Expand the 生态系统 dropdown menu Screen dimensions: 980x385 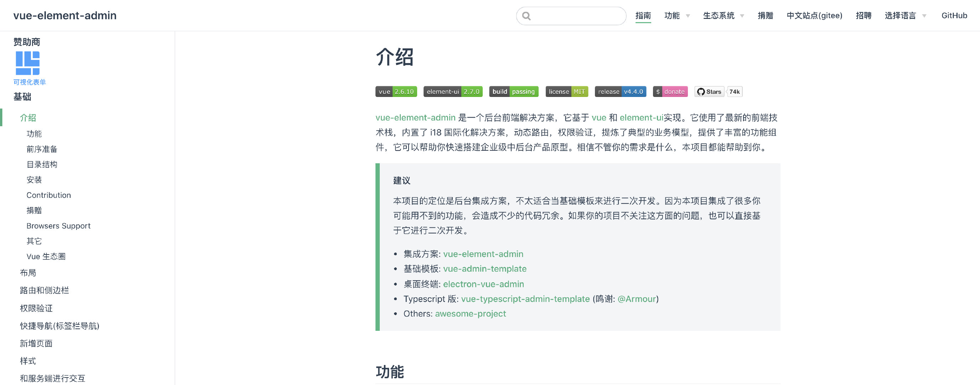click(x=723, y=16)
